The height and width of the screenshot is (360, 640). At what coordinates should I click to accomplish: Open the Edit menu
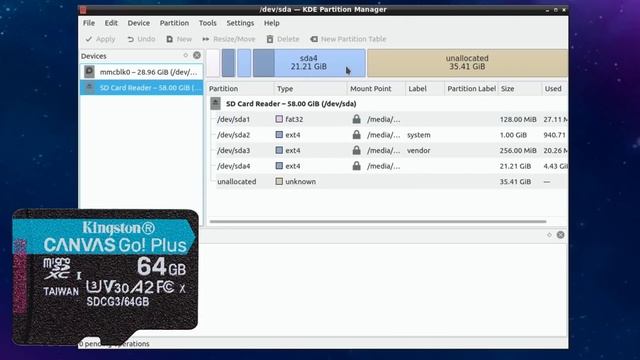pyautogui.click(x=111, y=23)
